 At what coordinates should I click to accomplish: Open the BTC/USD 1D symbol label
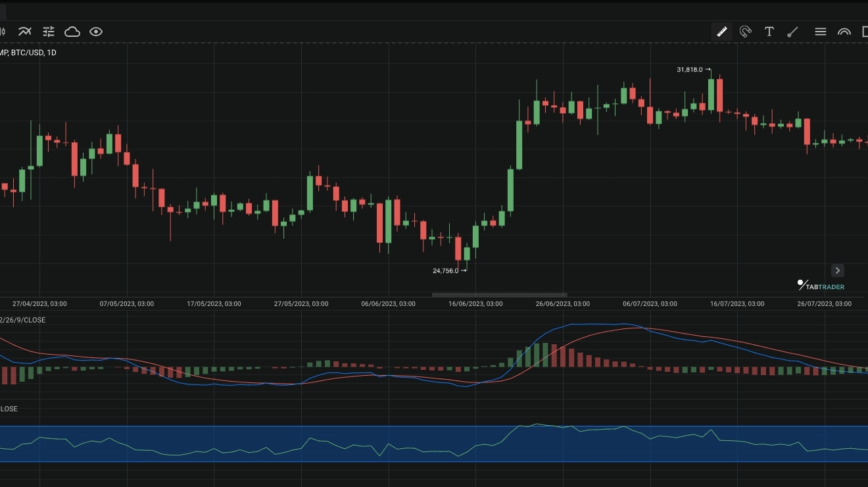[28, 53]
